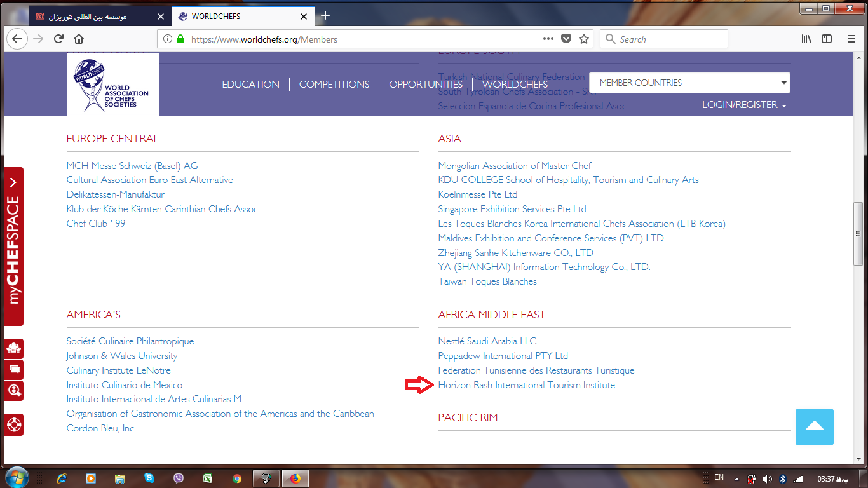Open Federation Tunisienne des Restaurants Turistique link

click(x=536, y=370)
